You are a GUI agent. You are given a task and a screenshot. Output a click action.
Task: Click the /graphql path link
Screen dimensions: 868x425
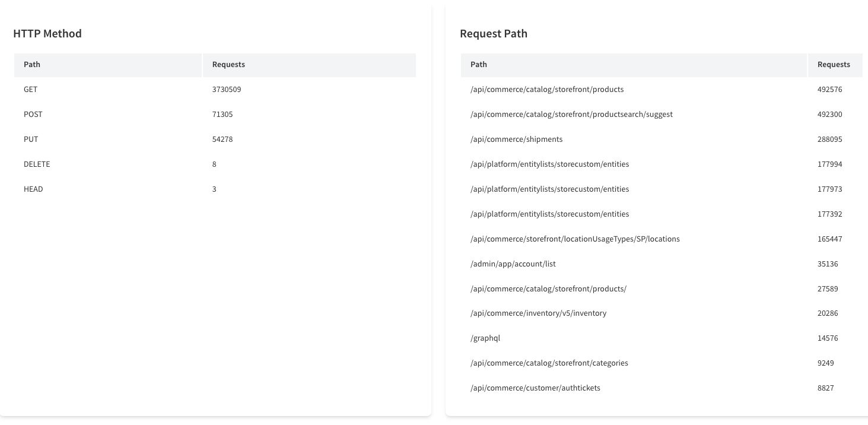coord(485,338)
